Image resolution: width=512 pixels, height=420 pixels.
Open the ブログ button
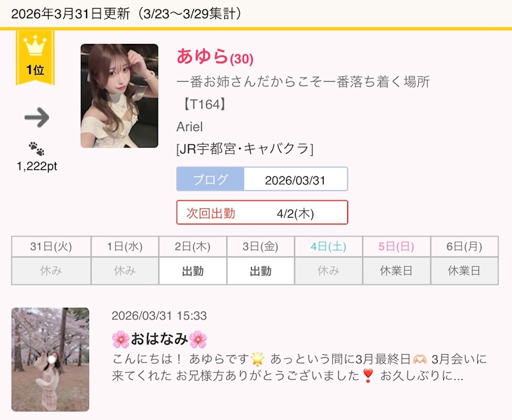tap(210, 179)
